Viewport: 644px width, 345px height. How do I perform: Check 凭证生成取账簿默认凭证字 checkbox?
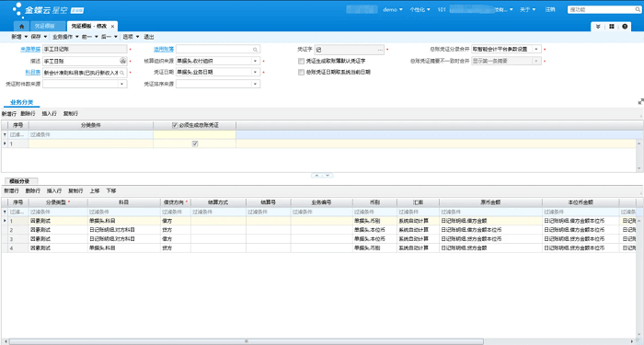tap(301, 61)
